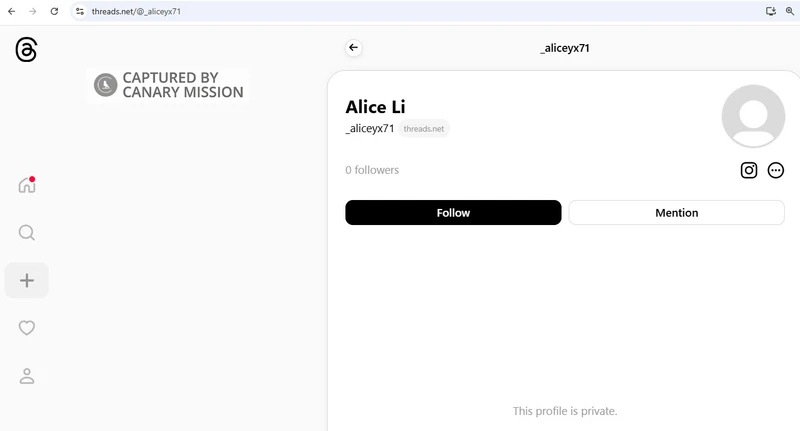Open the linked Instagram profile icon
800x431 pixels.
748,170
